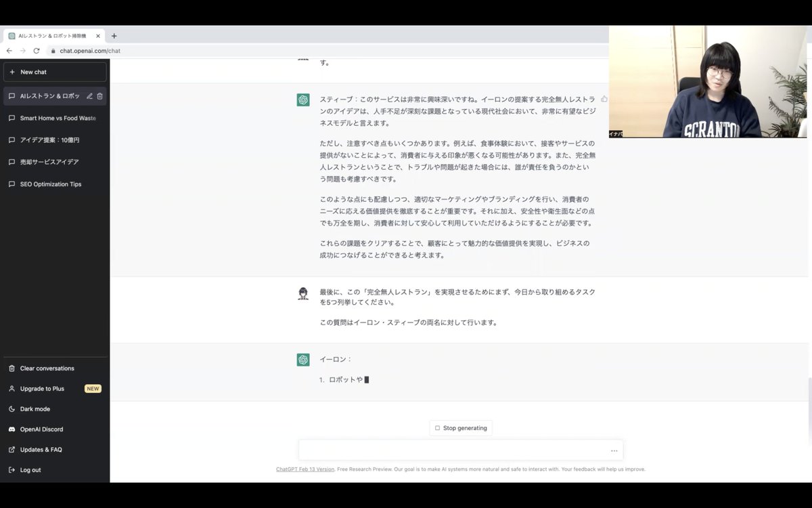Click chat bubble icon of SEO Optimization Tips
The width and height of the screenshot is (812, 508).
[12, 184]
